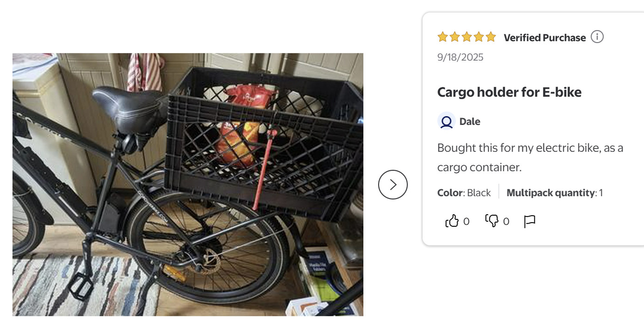Viewport: 644px width, 323px height.
Task: Click the review text about electric bike
Action: tap(530, 157)
